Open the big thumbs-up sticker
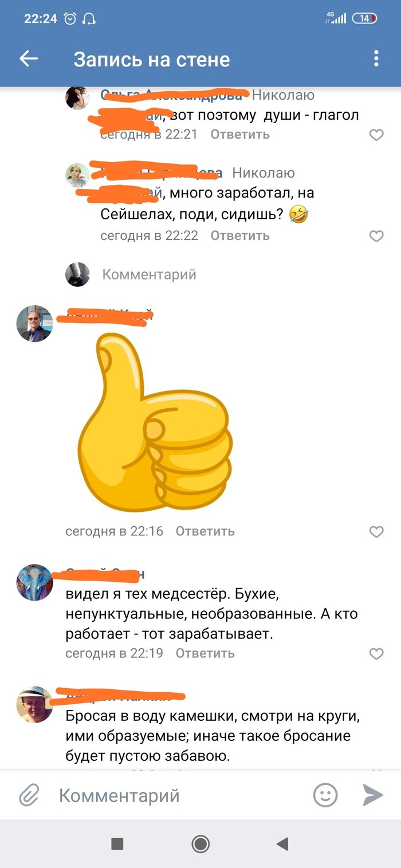401x868 pixels. [x=156, y=422]
